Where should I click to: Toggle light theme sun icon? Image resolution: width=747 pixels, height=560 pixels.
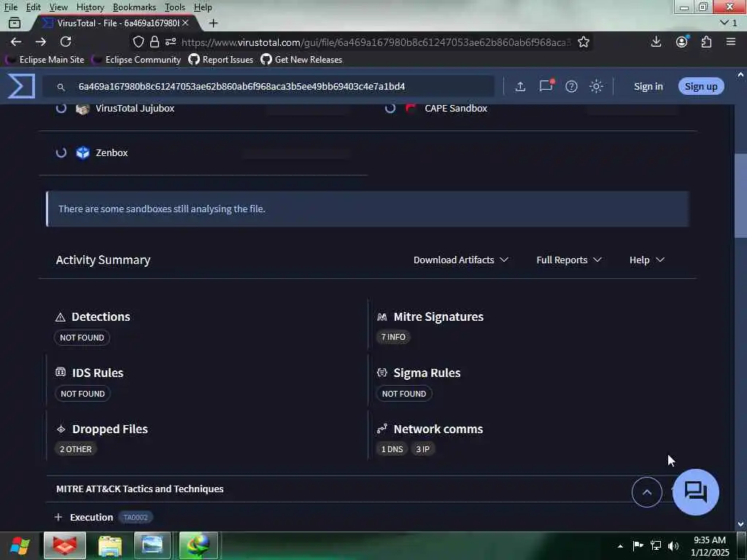[596, 86]
